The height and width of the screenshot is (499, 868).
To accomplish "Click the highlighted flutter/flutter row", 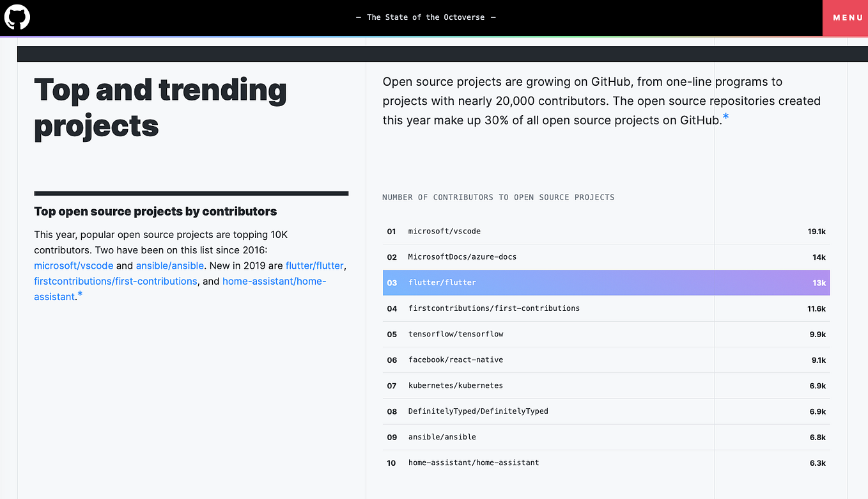I will (605, 283).
